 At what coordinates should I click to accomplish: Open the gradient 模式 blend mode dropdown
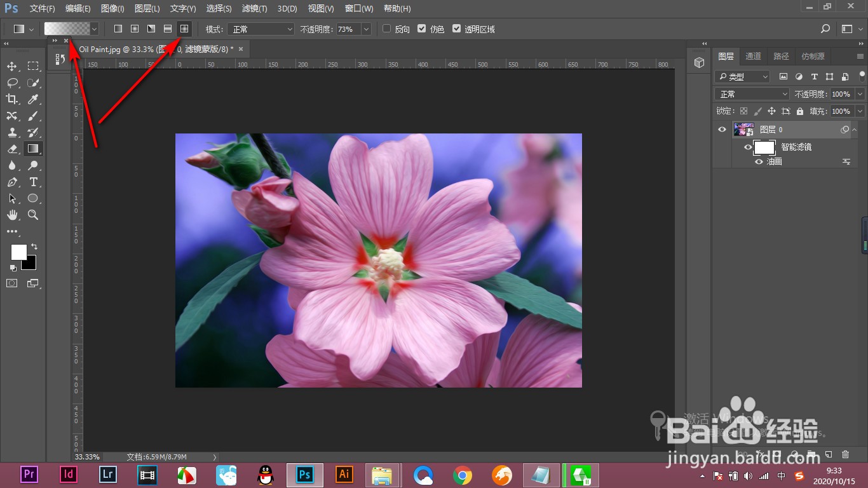coord(262,29)
